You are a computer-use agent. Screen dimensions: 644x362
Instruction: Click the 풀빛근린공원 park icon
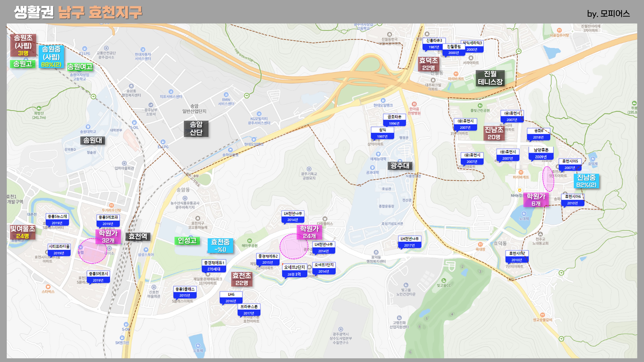click(x=480, y=105)
